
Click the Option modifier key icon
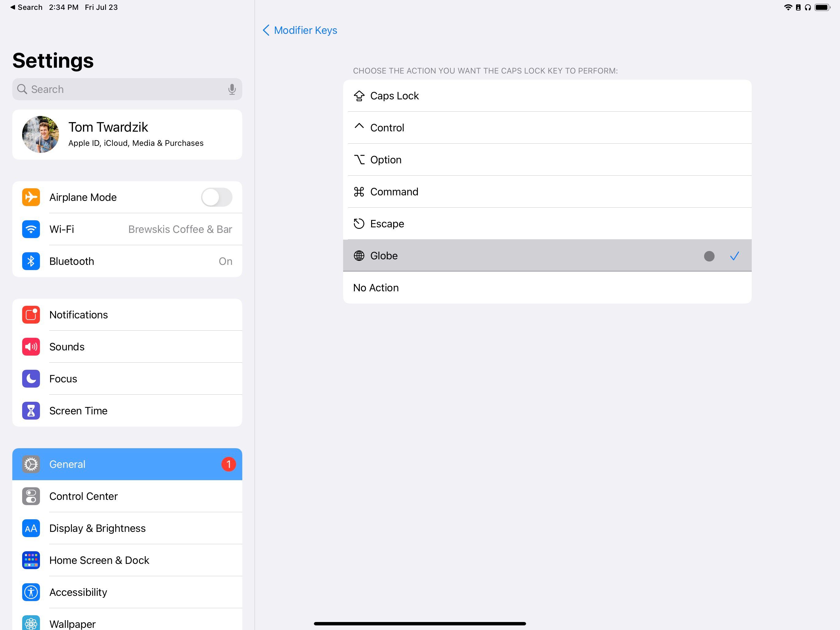[x=359, y=159]
